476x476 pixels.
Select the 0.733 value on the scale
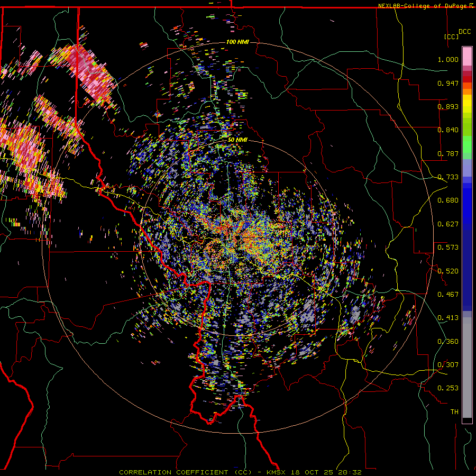(x=448, y=177)
